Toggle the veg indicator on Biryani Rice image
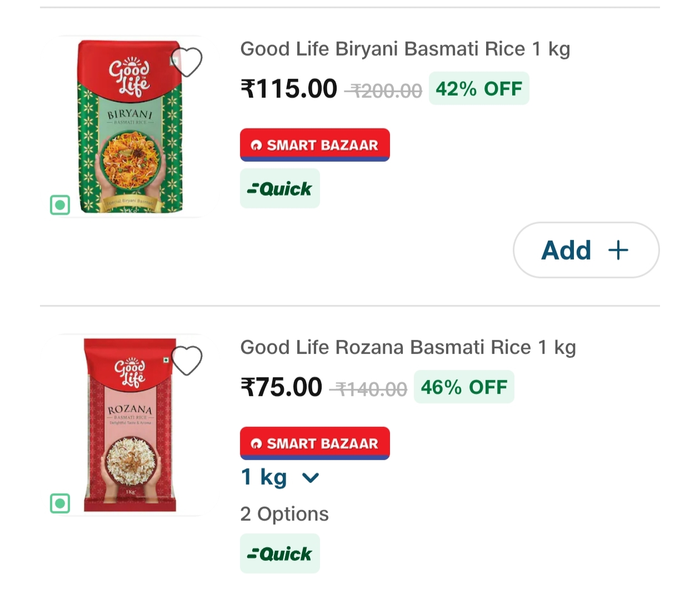The image size is (700, 598). pyautogui.click(x=60, y=205)
